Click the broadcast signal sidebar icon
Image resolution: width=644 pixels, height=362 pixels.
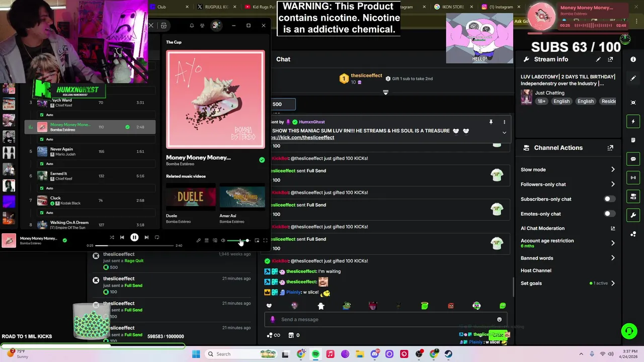coord(633,177)
